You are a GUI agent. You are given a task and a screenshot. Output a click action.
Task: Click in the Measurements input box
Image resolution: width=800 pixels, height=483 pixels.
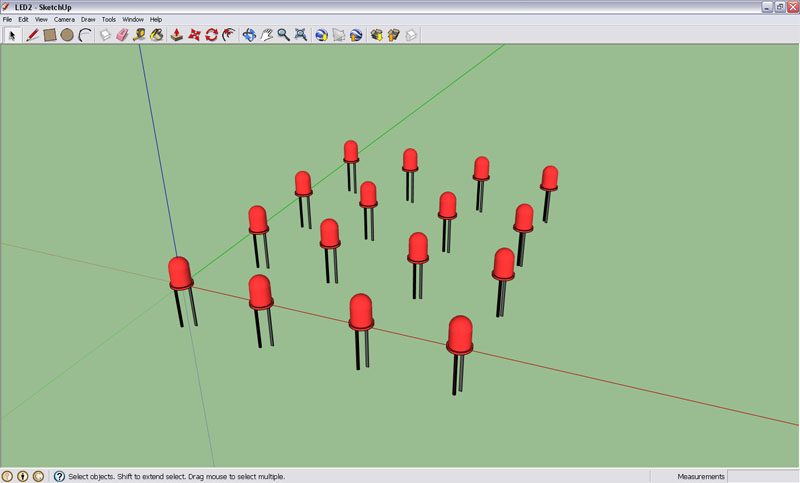[x=763, y=476]
